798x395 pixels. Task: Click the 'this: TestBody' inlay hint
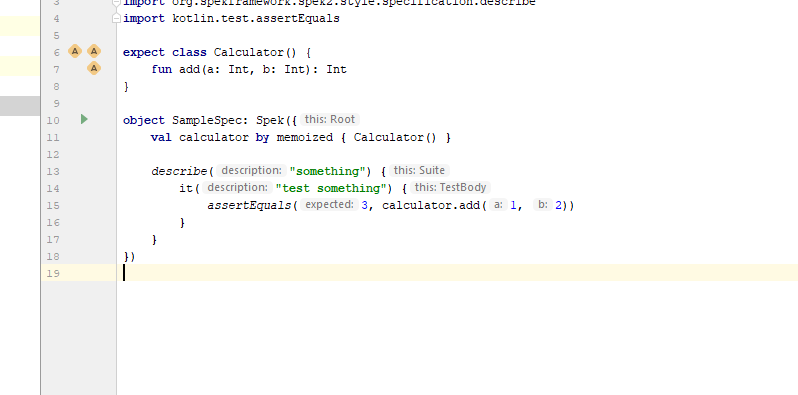coord(450,187)
